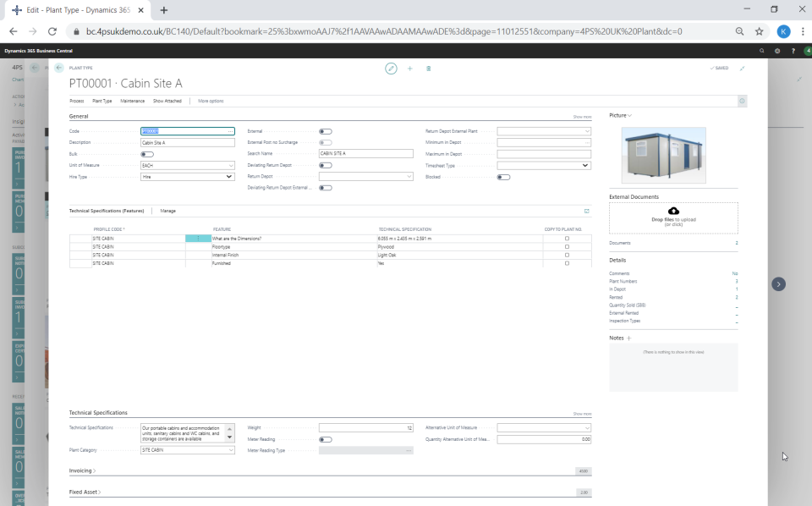This screenshot has width=812, height=506.
Task: Check Copy to Plant No. for Floortype row
Action: (x=567, y=247)
